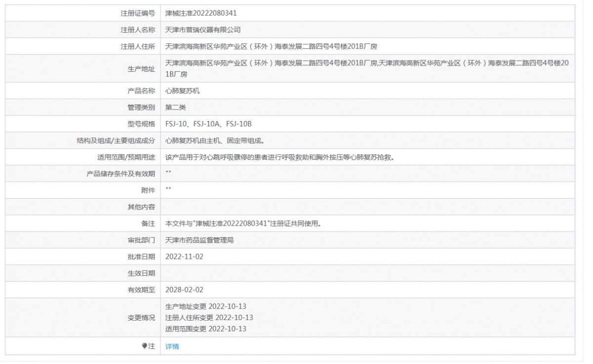The width and height of the screenshot is (593, 364).
Task: Click the 管理类别 label
Action: (141, 107)
